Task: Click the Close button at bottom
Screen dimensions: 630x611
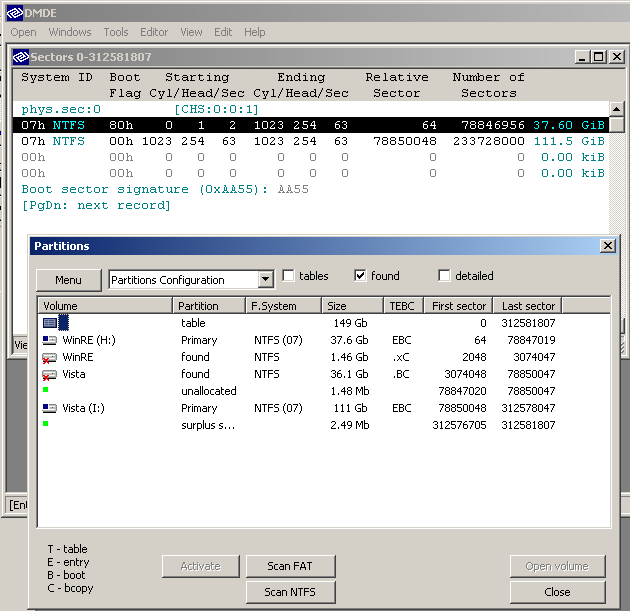Action: click(557, 592)
